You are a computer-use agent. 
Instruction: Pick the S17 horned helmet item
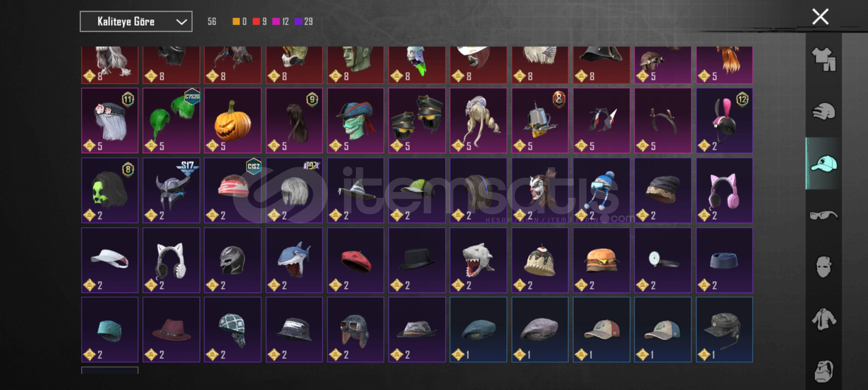pos(171,190)
